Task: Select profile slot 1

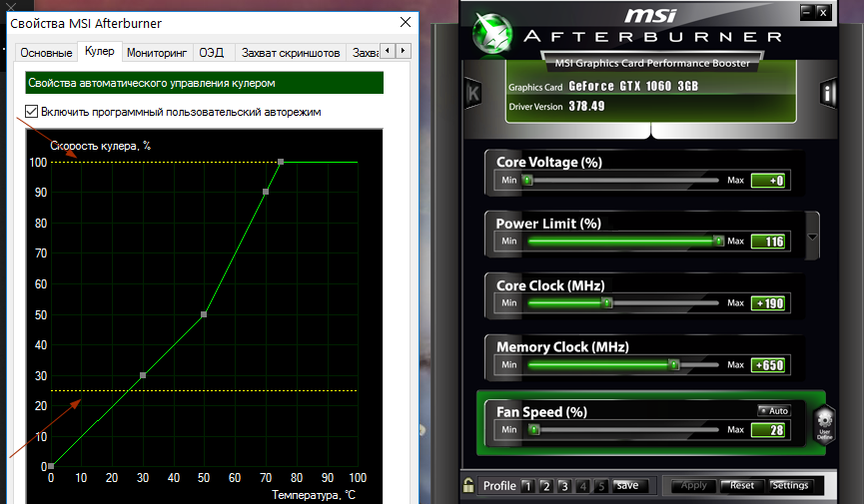Action: click(x=527, y=486)
